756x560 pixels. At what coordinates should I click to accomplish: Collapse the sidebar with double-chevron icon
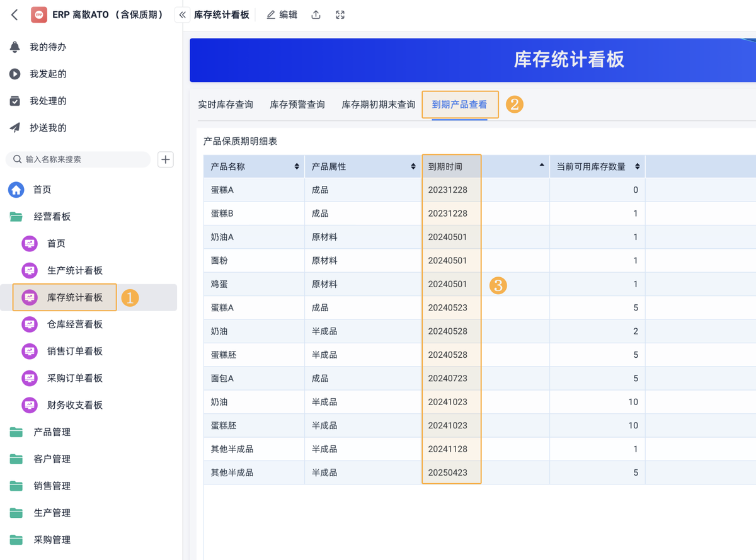click(x=182, y=14)
